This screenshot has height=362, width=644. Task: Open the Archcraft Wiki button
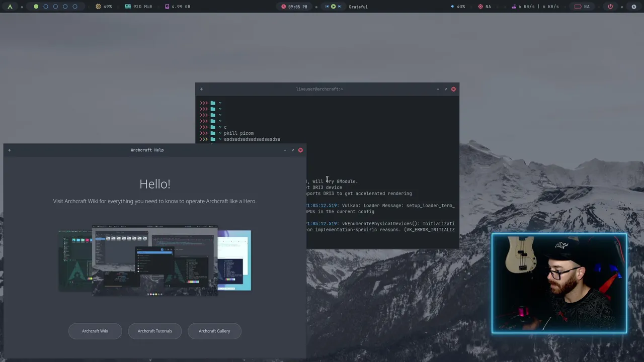click(x=95, y=331)
